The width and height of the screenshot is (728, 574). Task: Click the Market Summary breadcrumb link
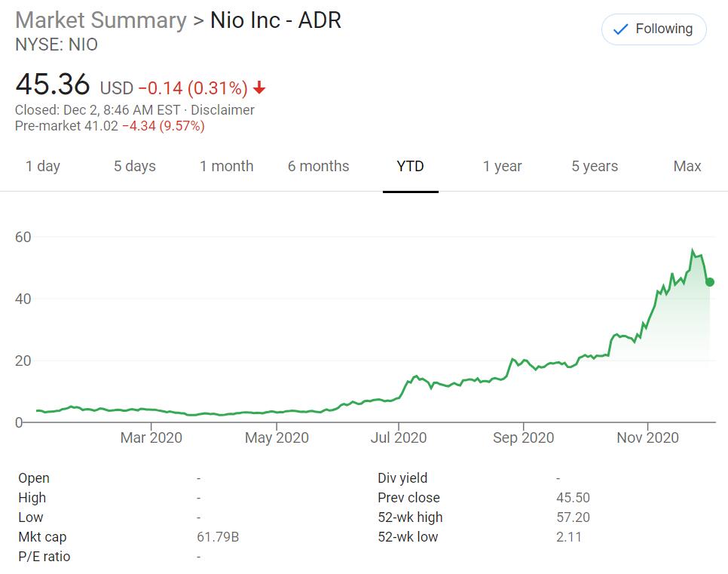pyautogui.click(x=100, y=20)
